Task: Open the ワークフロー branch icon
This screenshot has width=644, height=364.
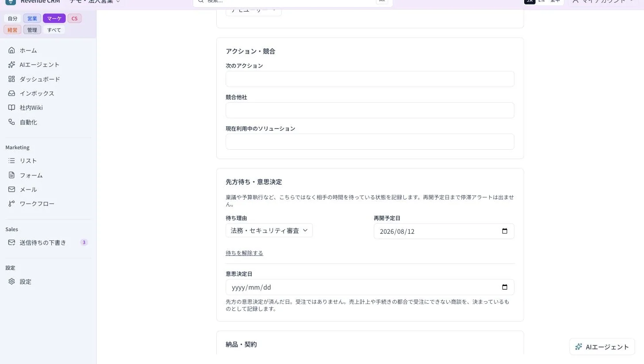Action: click(11, 204)
